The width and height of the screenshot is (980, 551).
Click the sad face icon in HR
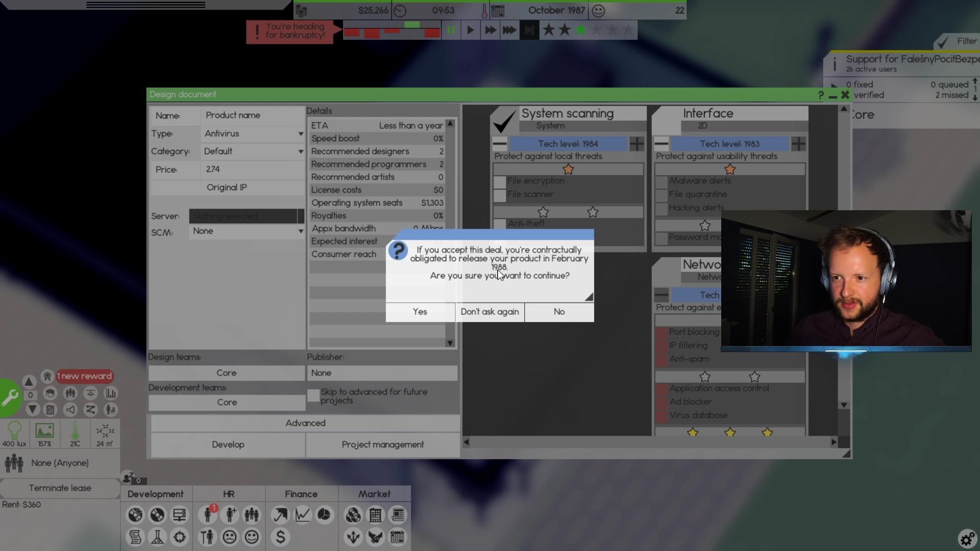(x=230, y=537)
